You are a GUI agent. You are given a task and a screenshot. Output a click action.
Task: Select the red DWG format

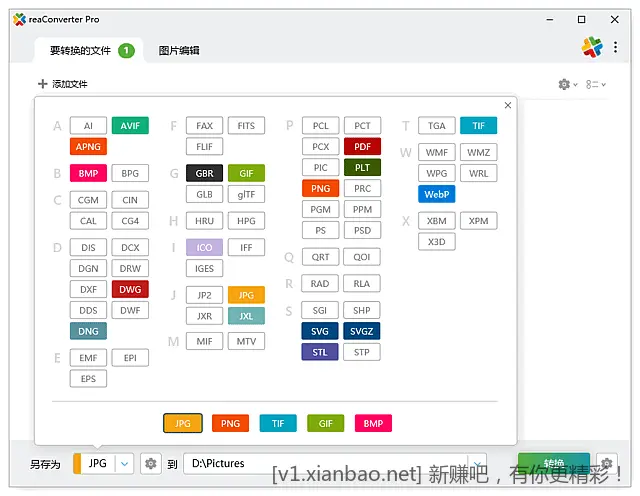tap(130, 289)
